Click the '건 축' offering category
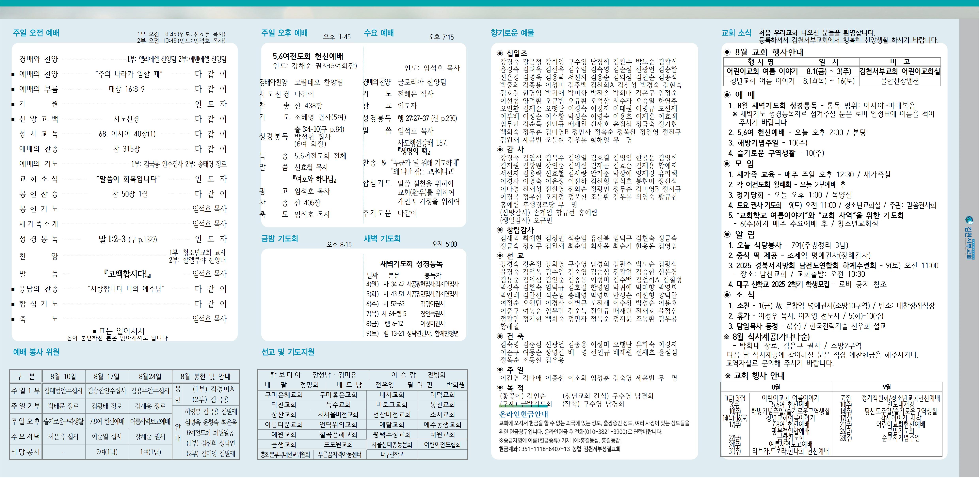Image resolution: width=980 pixels, height=478 pixels. (515, 336)
